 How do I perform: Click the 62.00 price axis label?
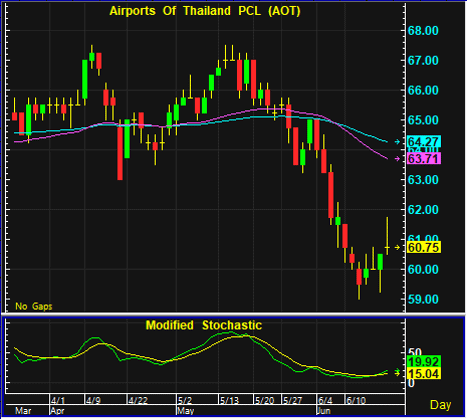click(x=423, y=210)
